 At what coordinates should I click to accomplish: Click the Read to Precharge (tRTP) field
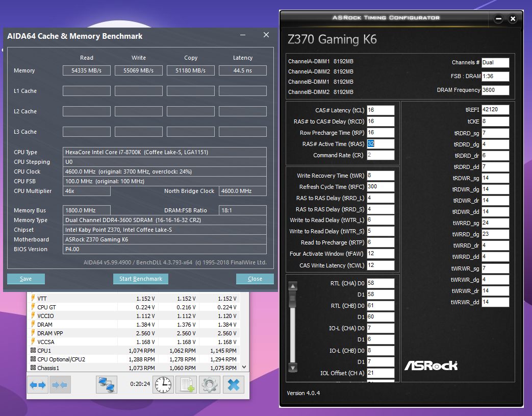tap(381, 242)
